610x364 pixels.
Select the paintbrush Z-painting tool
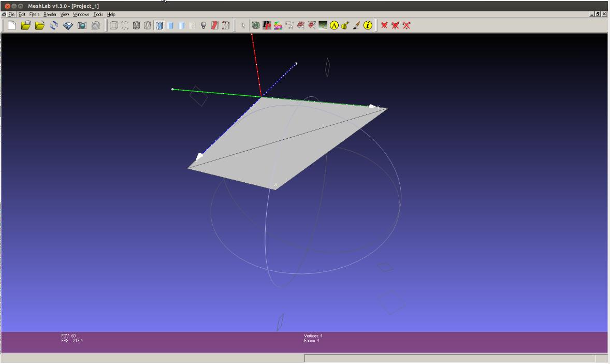(356, 25)
